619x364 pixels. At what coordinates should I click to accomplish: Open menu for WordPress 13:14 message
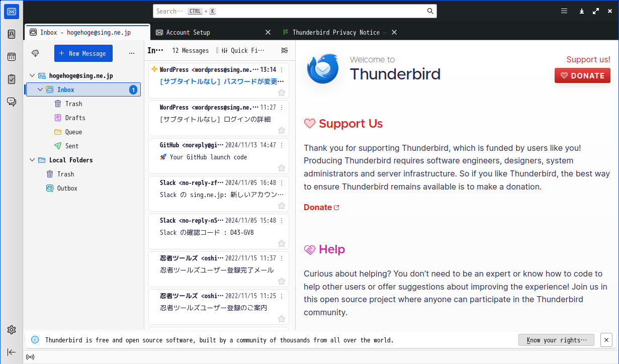coord(282,70)
